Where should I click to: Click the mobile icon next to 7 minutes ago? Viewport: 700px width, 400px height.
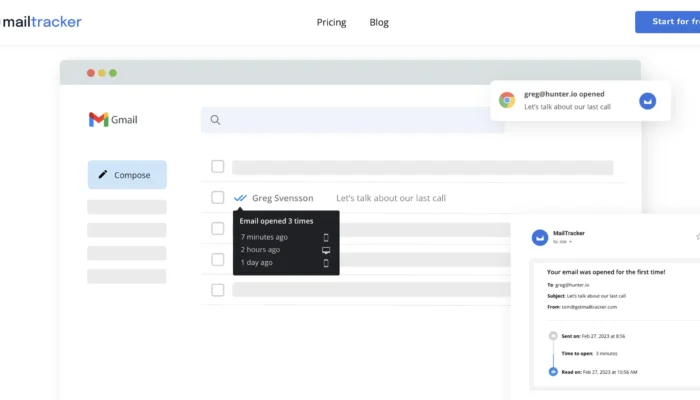coord(326,238)
